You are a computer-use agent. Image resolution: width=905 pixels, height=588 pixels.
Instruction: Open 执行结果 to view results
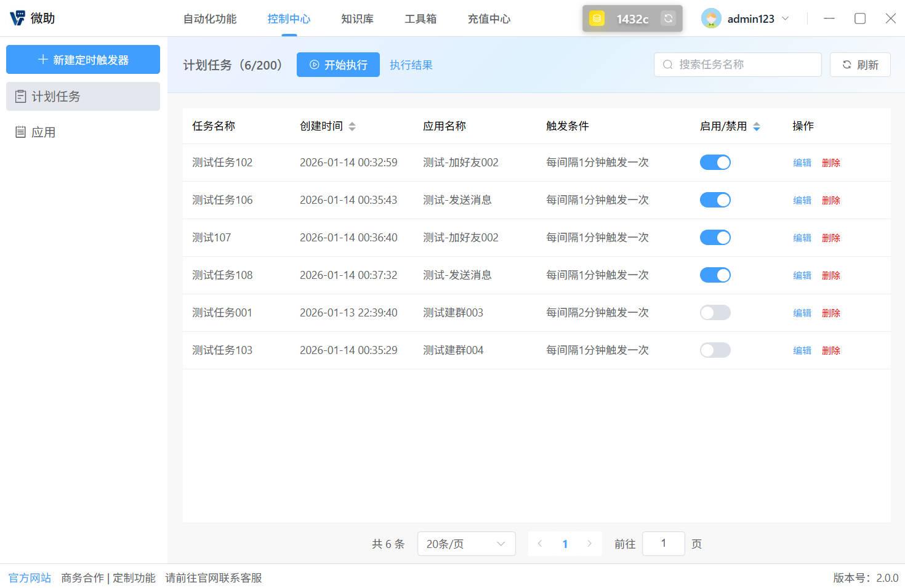tap(411, 65)
